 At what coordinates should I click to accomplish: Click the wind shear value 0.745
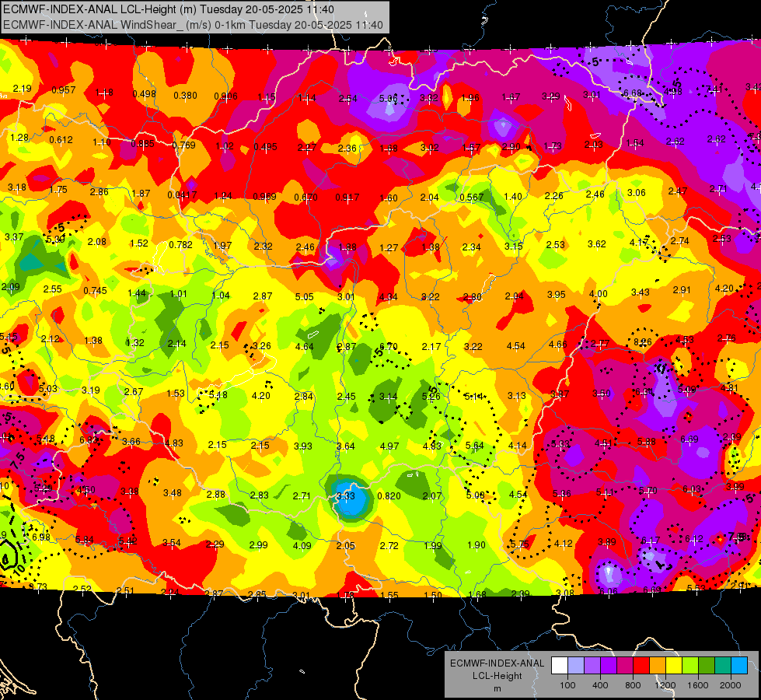[x=95, y=290]
